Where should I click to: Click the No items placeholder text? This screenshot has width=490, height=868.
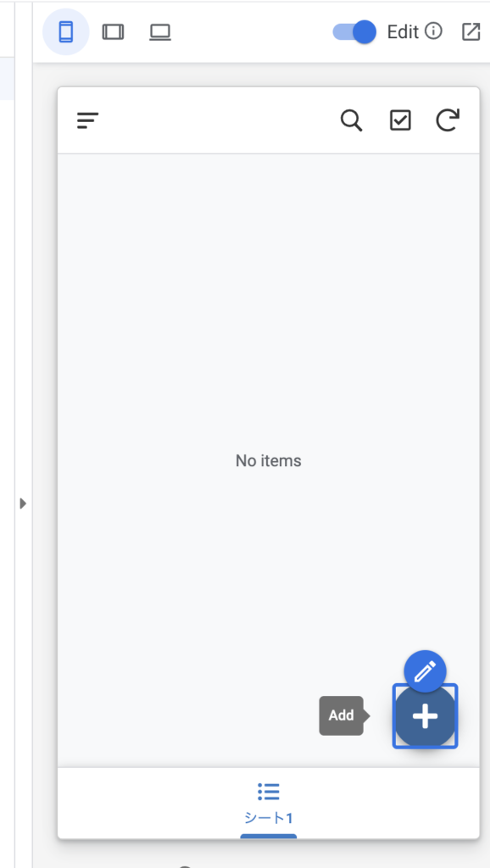(269, 460)
